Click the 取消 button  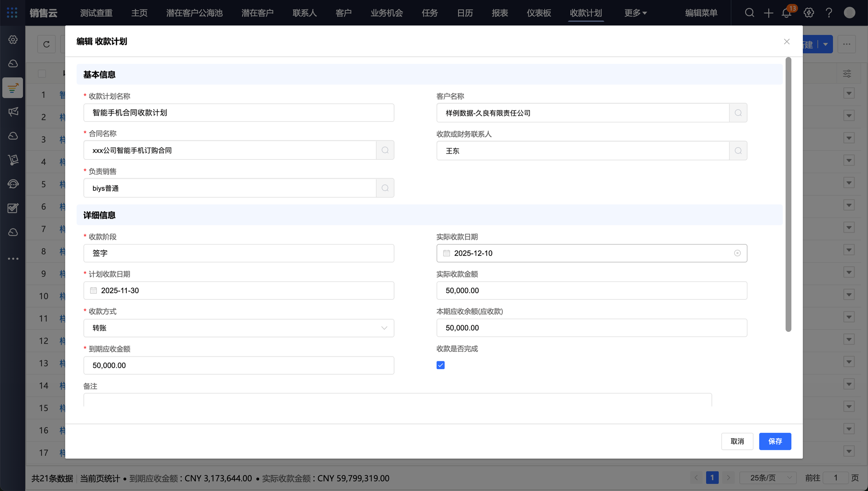[737, 441]
